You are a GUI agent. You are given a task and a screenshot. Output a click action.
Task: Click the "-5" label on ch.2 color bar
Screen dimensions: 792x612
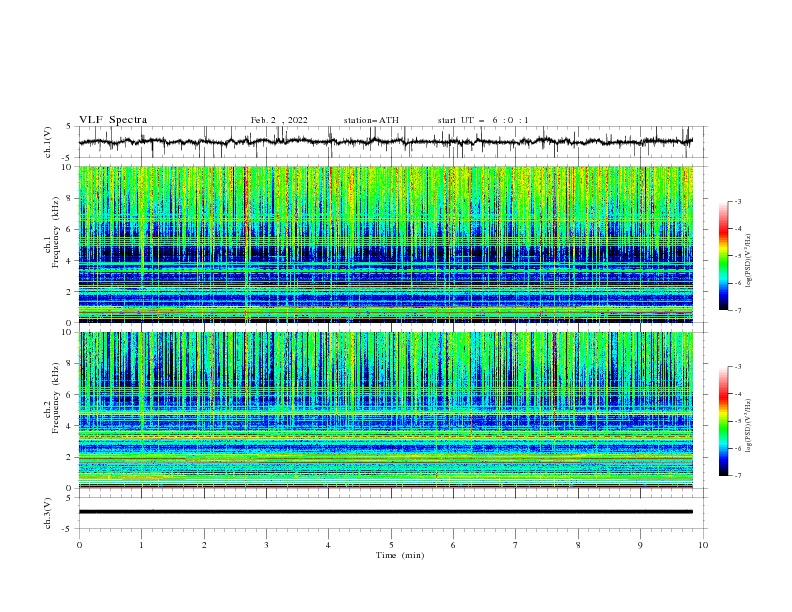[x=737, y=421]
